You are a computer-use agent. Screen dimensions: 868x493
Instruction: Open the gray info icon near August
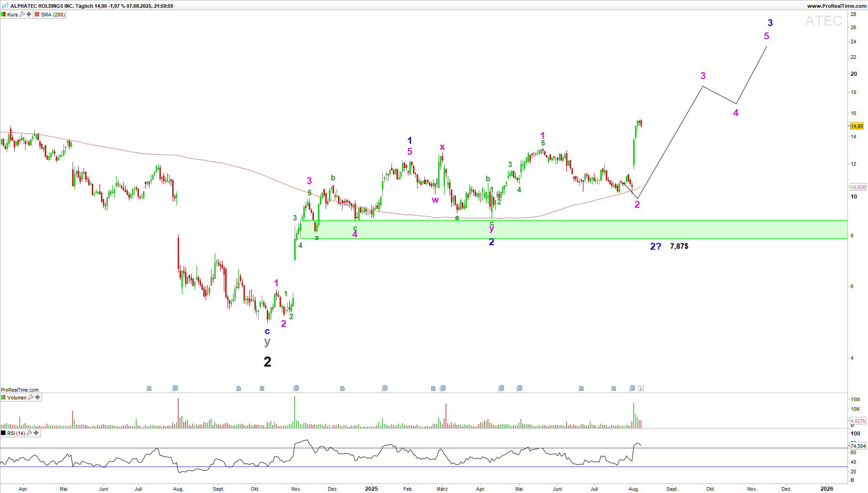click(x=641, y=388)
